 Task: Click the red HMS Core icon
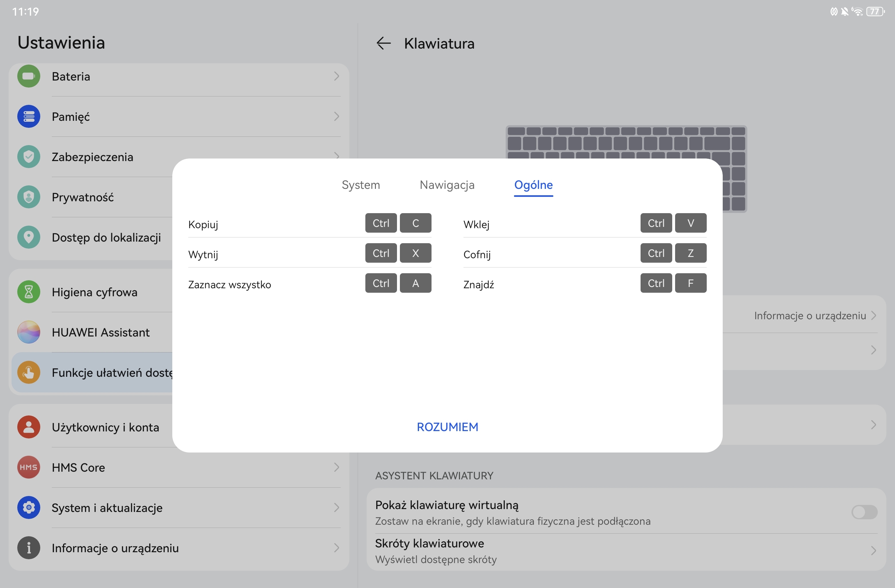28,467
